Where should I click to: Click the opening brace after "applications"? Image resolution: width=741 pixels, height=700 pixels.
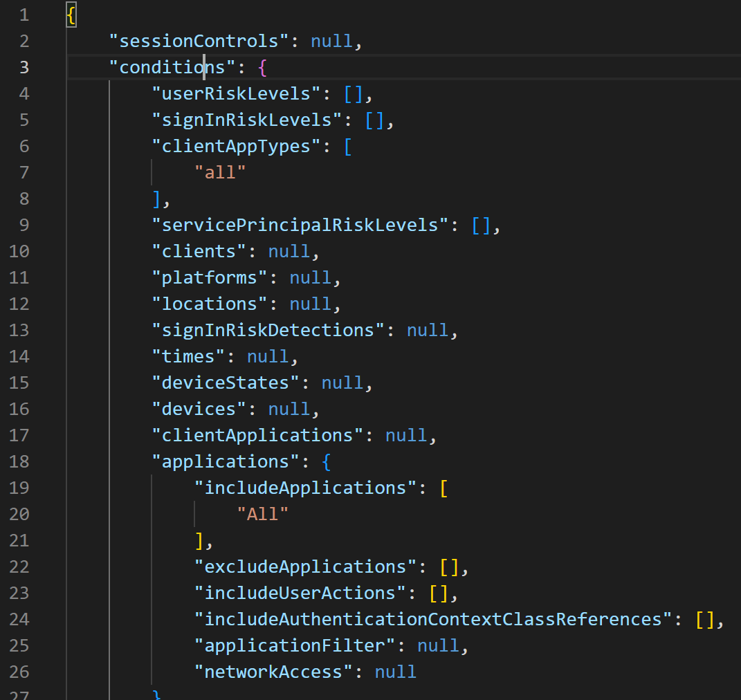[x=327, y=461]
